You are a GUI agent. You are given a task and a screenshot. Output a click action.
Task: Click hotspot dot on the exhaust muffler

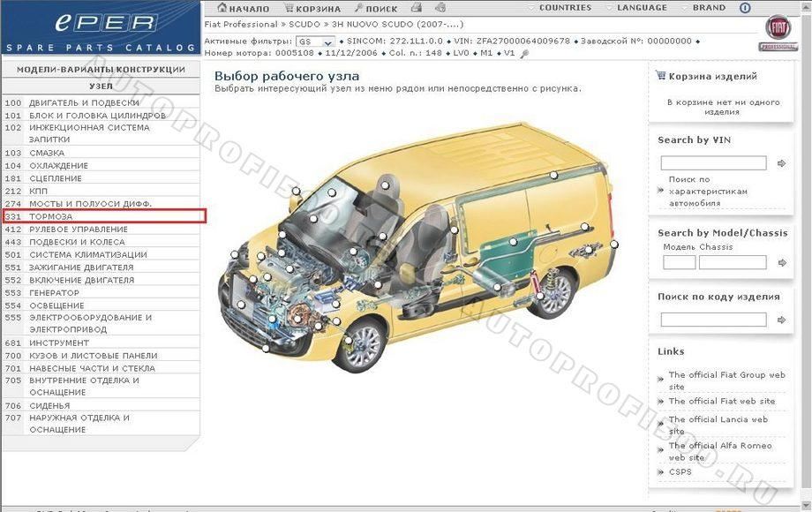(497, 287)
